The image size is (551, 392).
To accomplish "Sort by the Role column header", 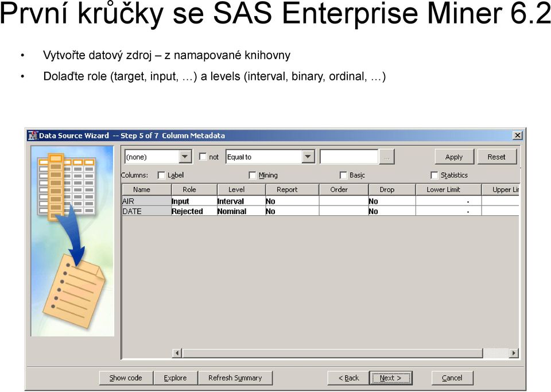I will click(x=195, y=189).
